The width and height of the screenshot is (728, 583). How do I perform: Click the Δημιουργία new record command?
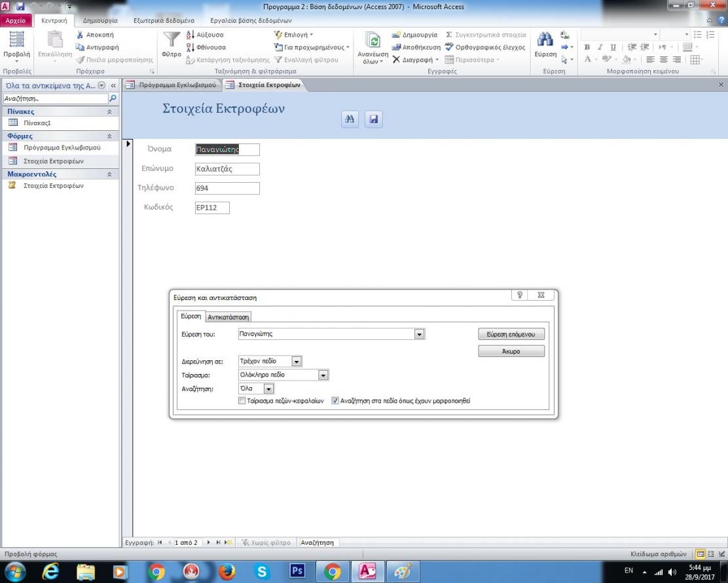[x=414, y=35]
